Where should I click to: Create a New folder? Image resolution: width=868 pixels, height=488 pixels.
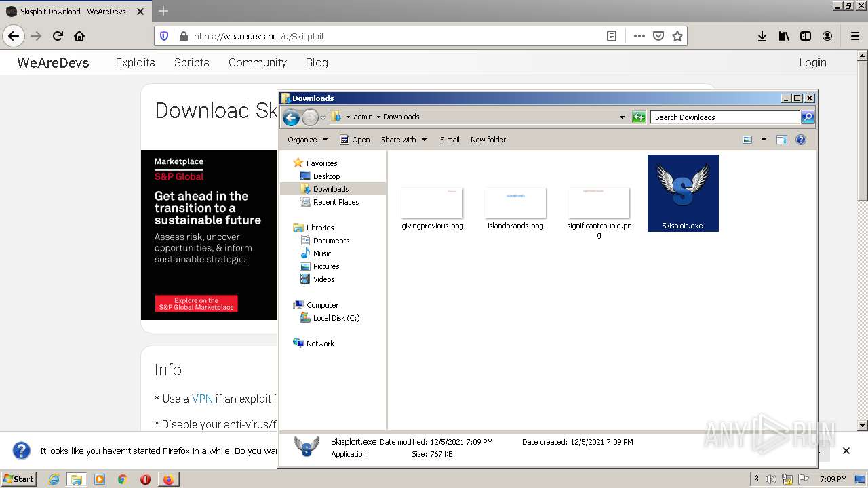tap(488, 140)
